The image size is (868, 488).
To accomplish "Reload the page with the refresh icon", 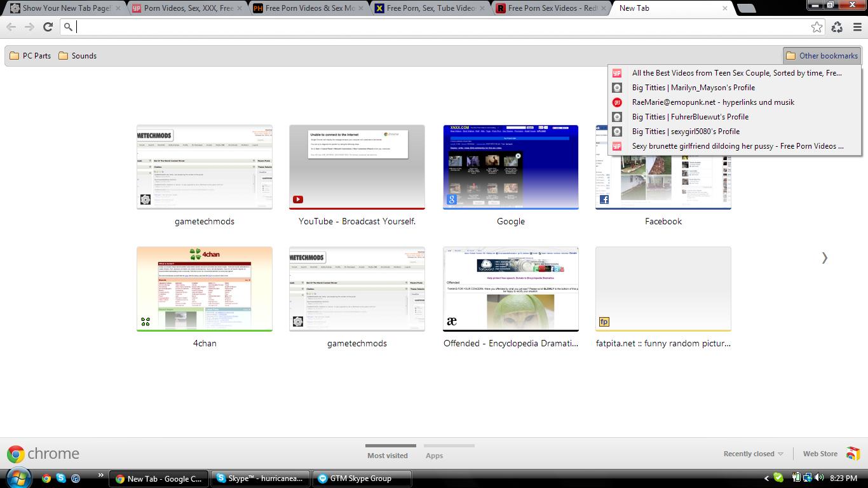I will pos(48,27).
